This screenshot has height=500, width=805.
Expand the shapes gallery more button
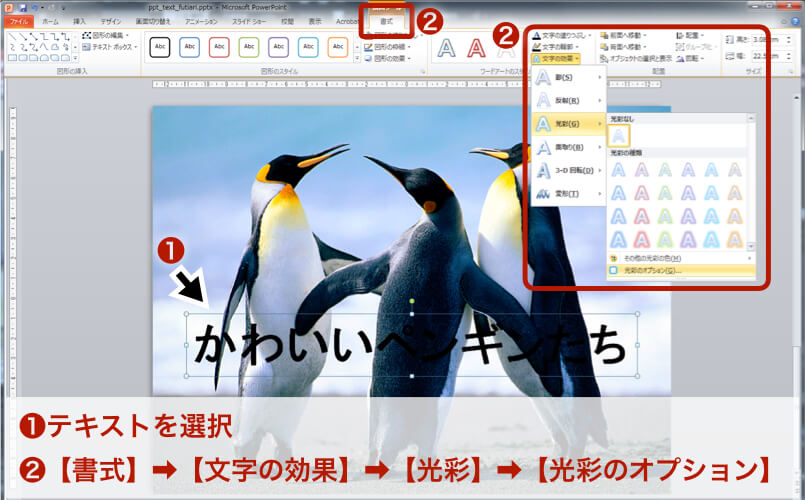(75, 59)
